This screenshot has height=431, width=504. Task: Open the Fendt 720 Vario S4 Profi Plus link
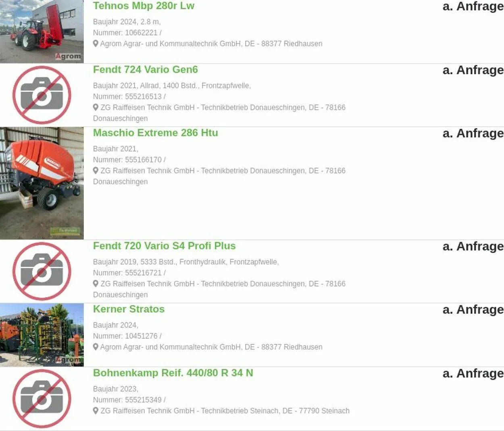165,246
